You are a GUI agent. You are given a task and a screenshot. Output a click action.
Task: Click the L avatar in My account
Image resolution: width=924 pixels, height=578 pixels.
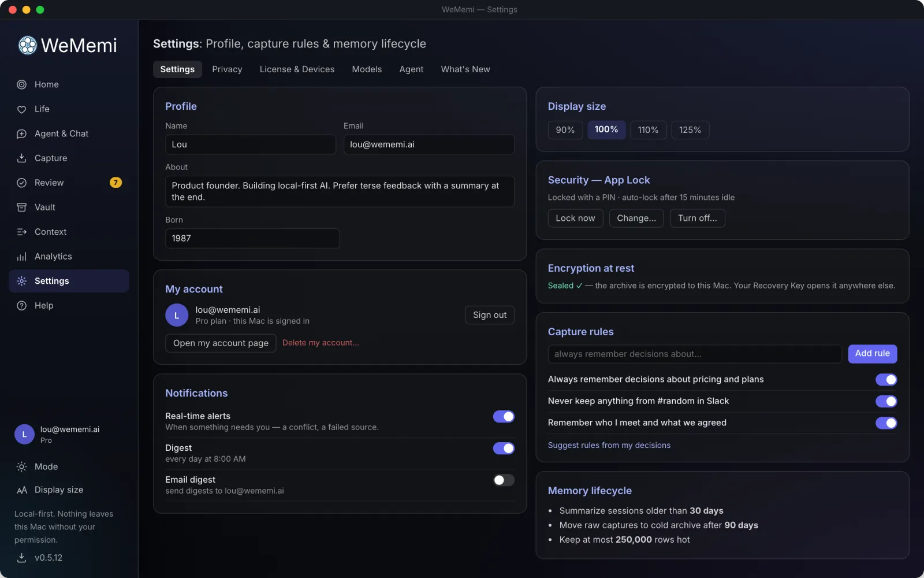177,315
